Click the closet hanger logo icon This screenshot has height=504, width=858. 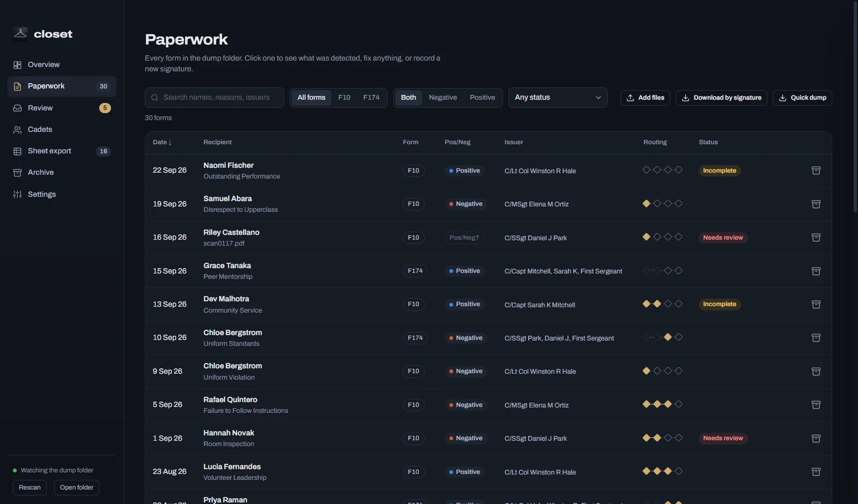pyautogui.click(x=20, y=34)
